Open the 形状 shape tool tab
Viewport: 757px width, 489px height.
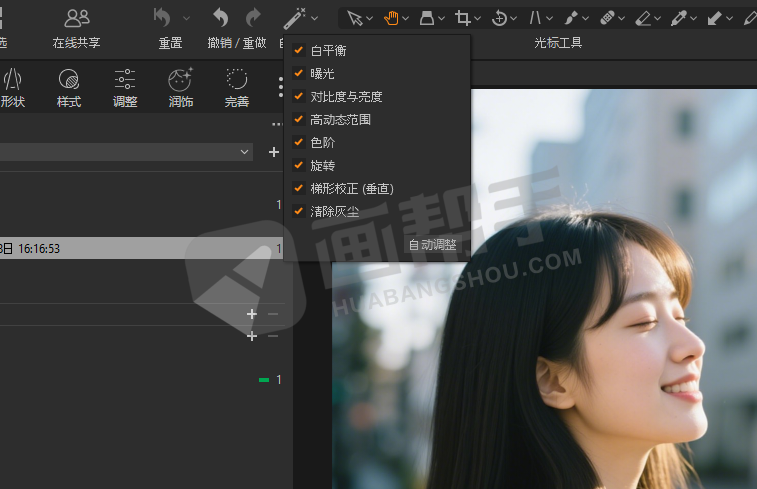(13, 88)
